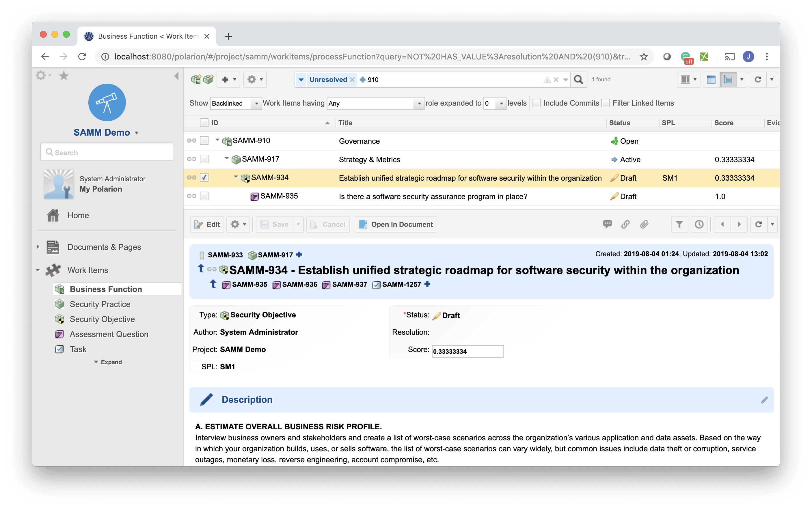The image size is (812, 509).
Task: Click the search magnifier button in query bar
Action: [x=578, y=79]
